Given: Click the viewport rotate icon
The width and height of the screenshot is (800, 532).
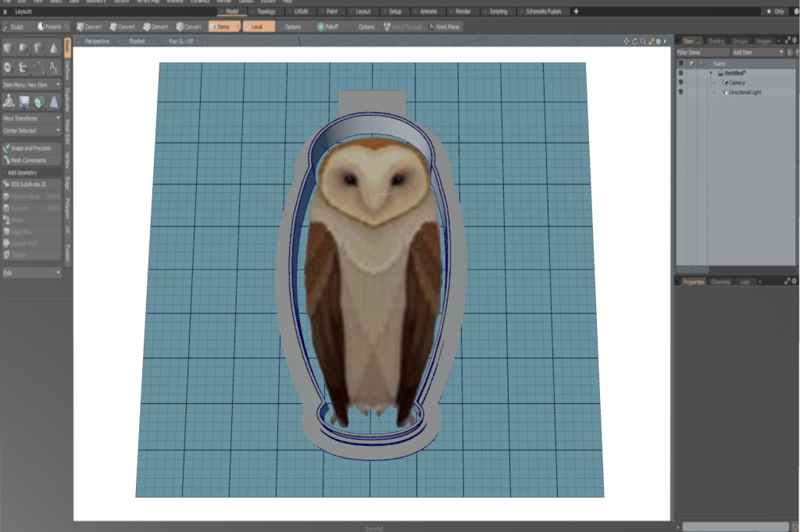Looking at the screenshot, I should tap(635, 41).
